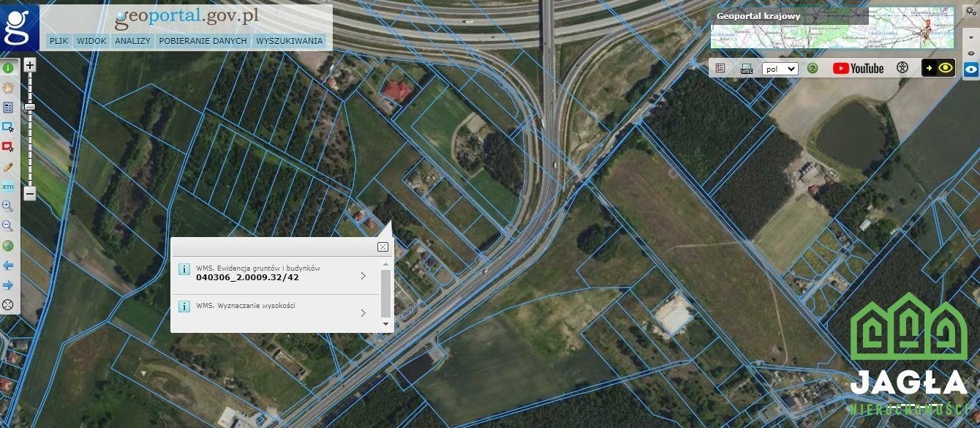Viewport: 980px width, 428px height.
Task: Activate the info identify tool
Action: point(9,67)
